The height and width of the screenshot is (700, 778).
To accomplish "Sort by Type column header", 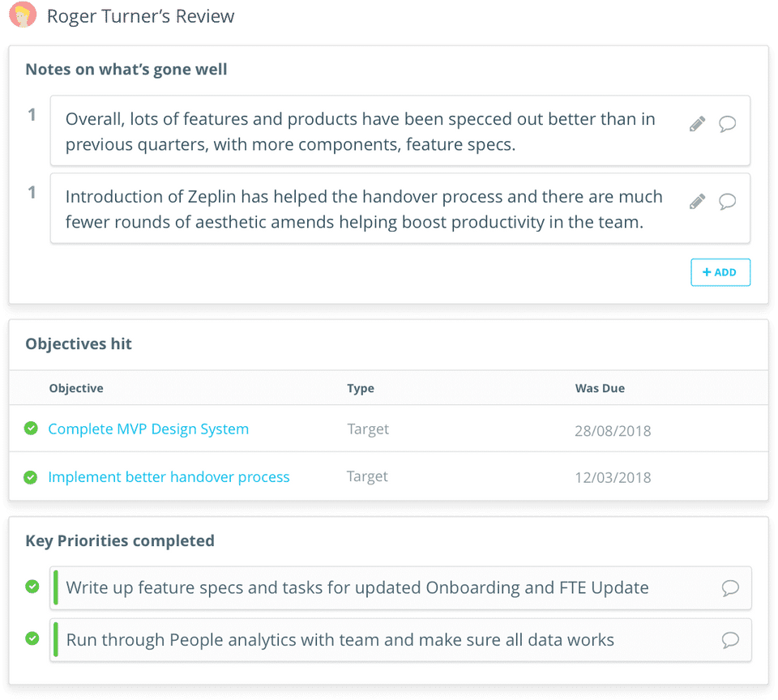I will (x=361, y=388).
